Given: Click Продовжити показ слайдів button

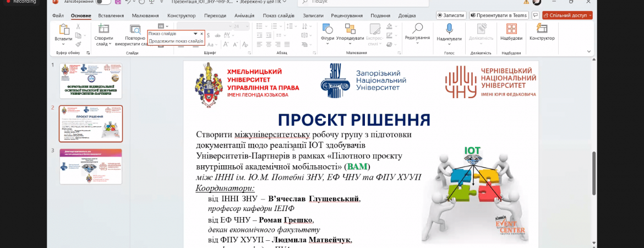Looking at the screenshot, I should click(176, 41).
